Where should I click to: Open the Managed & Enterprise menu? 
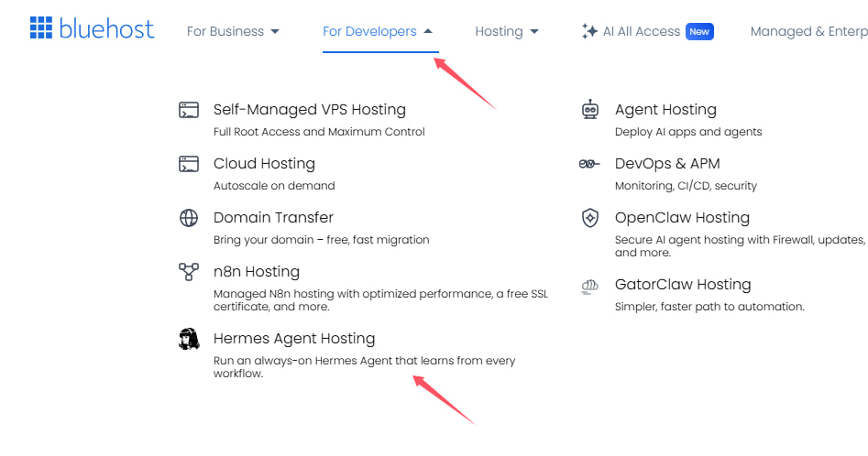click(808, 31)
